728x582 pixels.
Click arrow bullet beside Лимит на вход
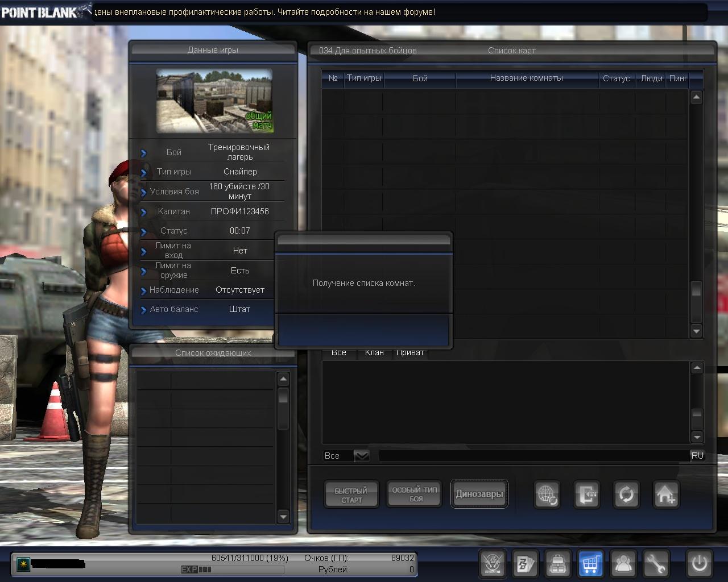pos(143,251)
